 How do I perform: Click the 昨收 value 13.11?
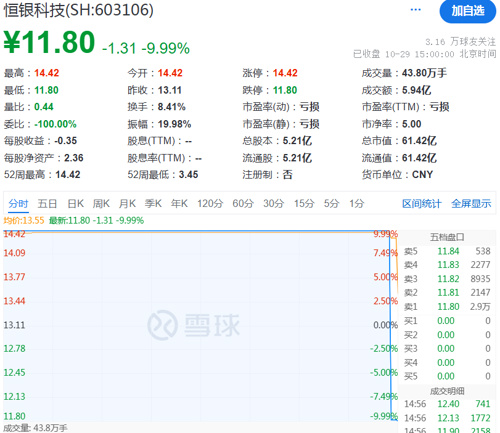tap(170, 90)
